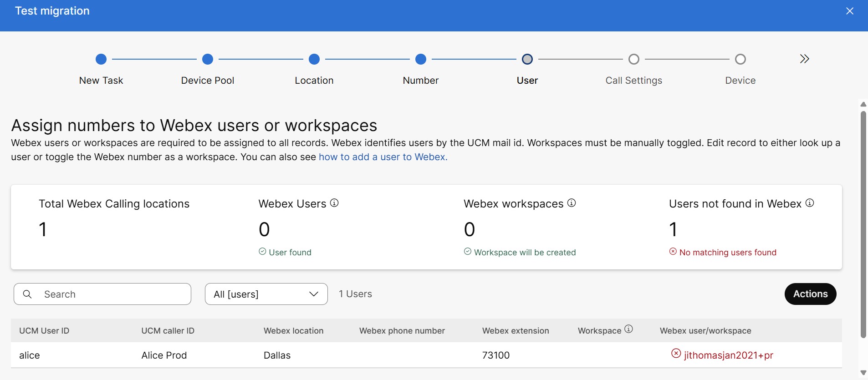
Task: Click the double-chevron next steps arrow
Action: pyautogui.click(x=804, y=59)
